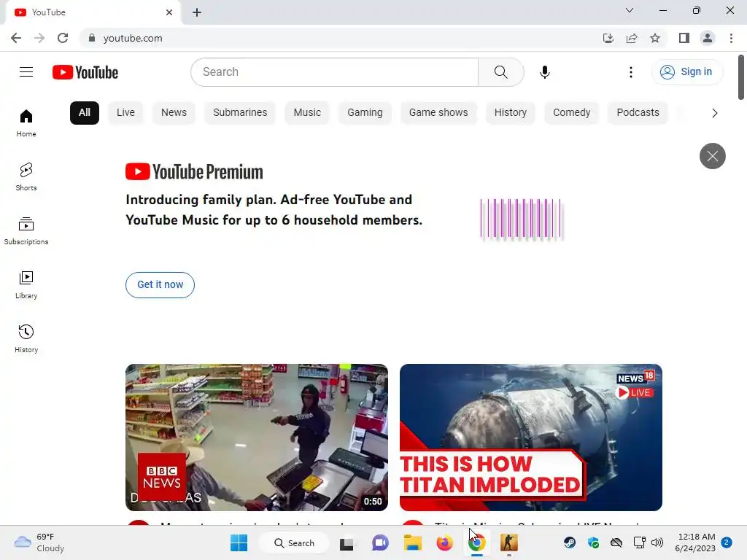
Task: Open Library in sidebar
Action: pyautogui.click(x=26, y=285)
